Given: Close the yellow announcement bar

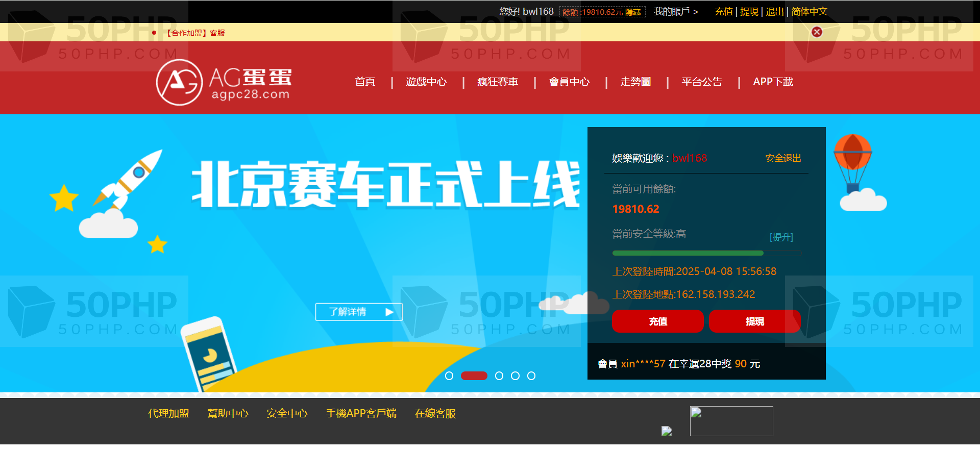Looking at the screenshot, I should point(817,32).
